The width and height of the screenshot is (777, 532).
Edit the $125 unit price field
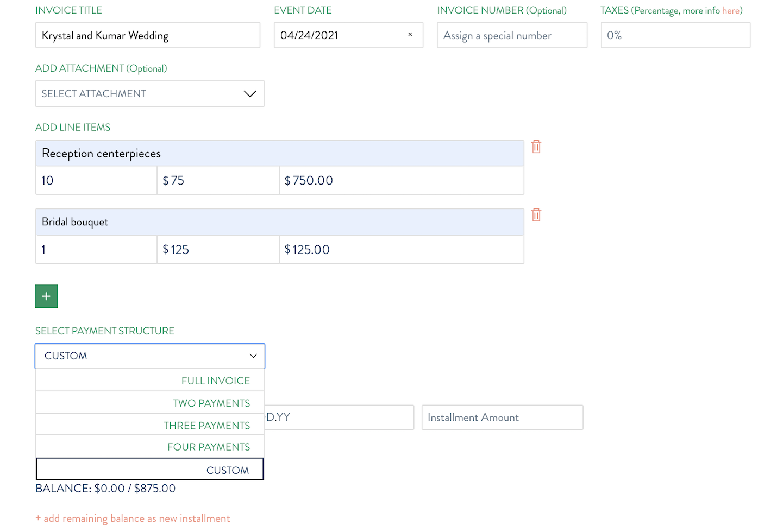[218, 250]
